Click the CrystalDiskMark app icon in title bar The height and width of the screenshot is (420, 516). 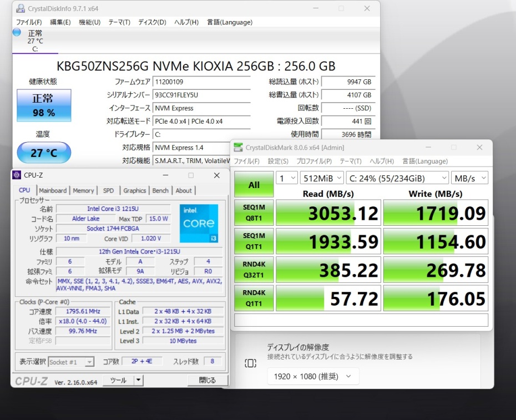[238, 147]
